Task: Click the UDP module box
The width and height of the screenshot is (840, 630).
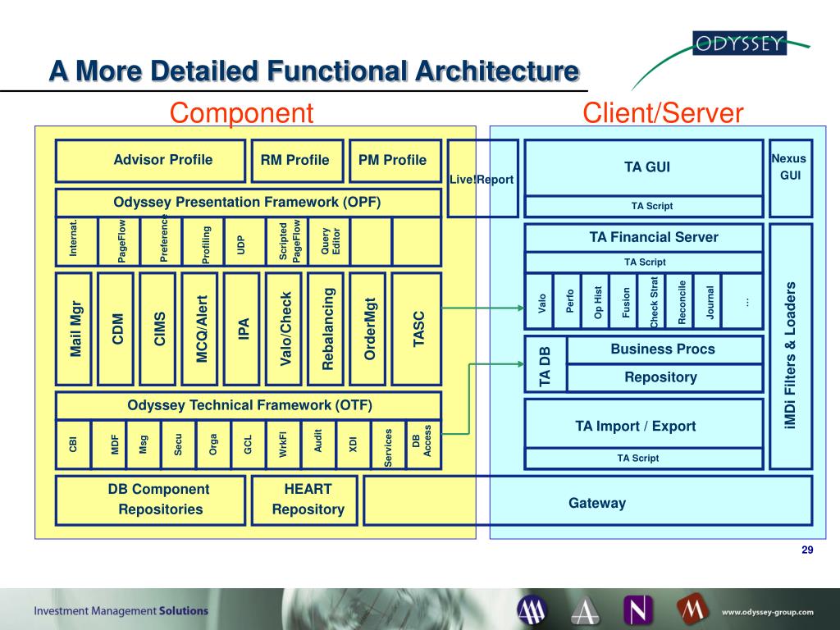Action: pyautogui.click(x=245, y=242)
